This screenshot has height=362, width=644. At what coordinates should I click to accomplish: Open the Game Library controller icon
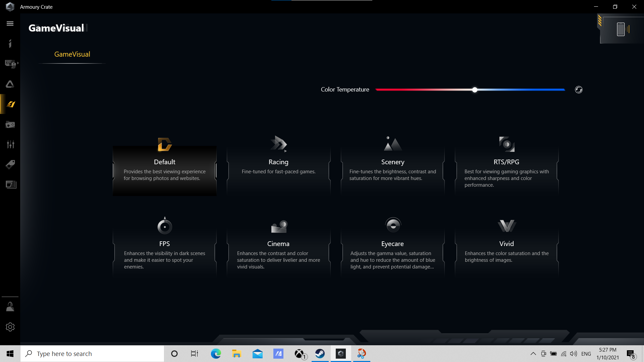[x=10, y=125]
